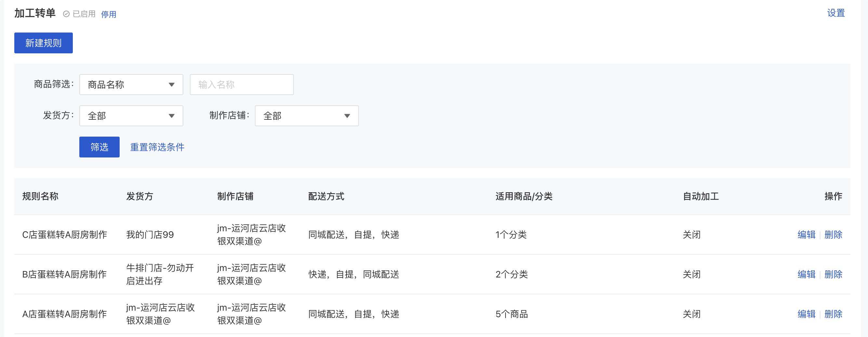868x337 pixels.
Task: Click the 规则名称 column header
Action: pos(40,196)
